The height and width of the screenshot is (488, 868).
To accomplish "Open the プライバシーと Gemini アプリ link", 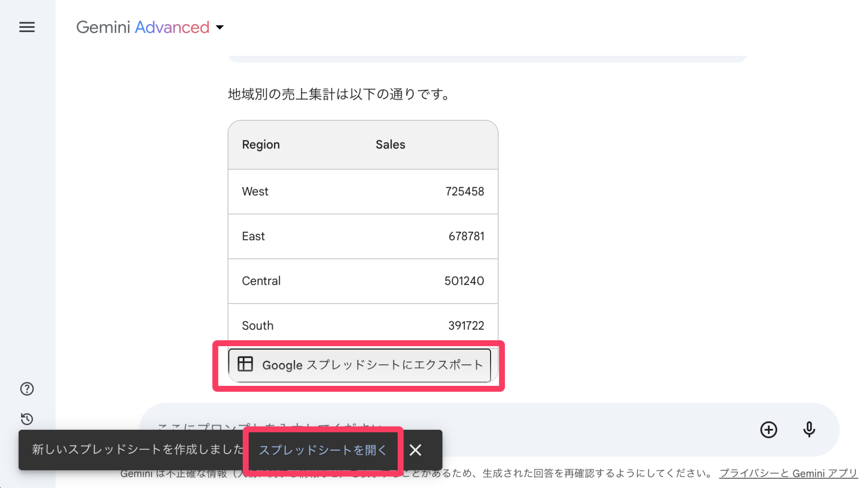I will coord(788,474).
